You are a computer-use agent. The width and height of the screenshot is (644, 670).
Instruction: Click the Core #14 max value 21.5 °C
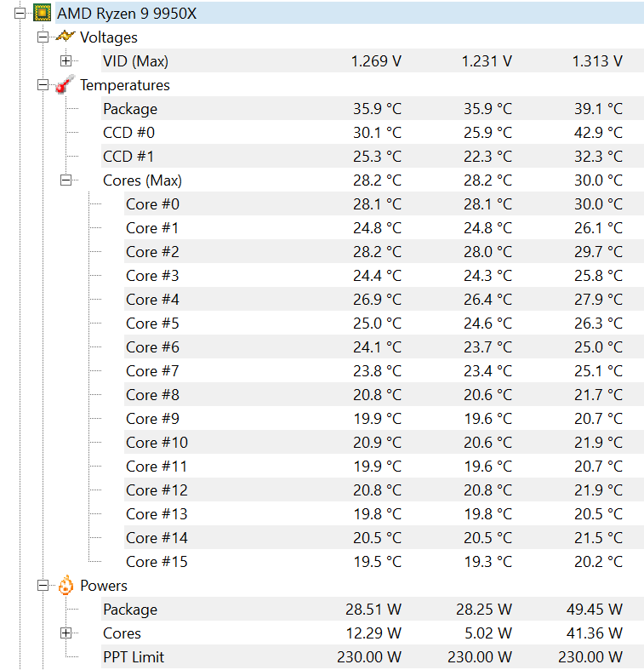598,537
